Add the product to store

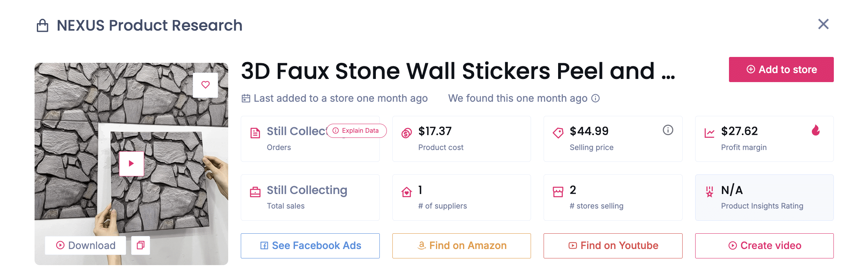pos(781,70)
